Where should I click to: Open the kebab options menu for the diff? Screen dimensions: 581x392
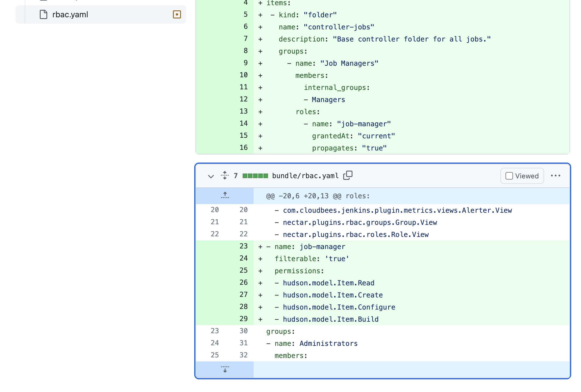[556, 175]
